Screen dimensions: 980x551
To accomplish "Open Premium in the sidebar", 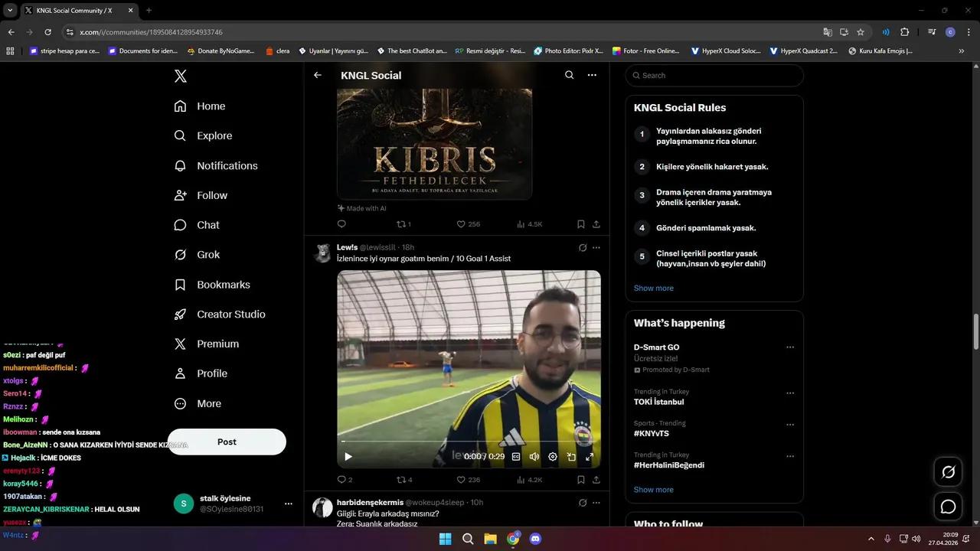I will coord(207,344).
